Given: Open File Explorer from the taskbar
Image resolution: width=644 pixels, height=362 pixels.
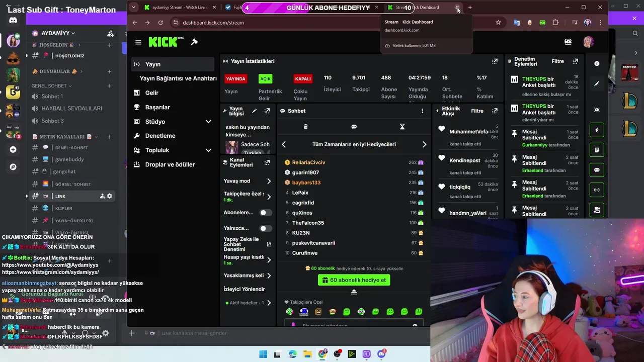Looking at the screenshot, I should click(x=307, y=354).
